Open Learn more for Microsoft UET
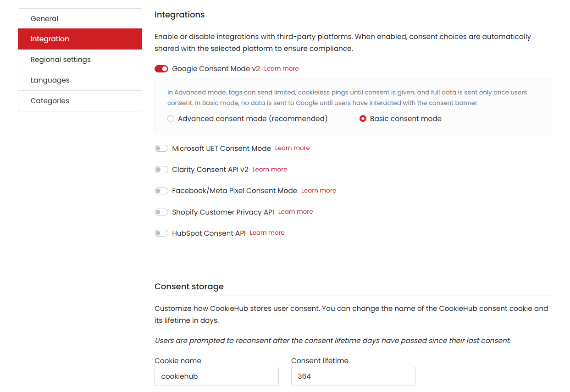Image resolution: width=570 pixels, height=392 pixels. [x=293, y=148]
